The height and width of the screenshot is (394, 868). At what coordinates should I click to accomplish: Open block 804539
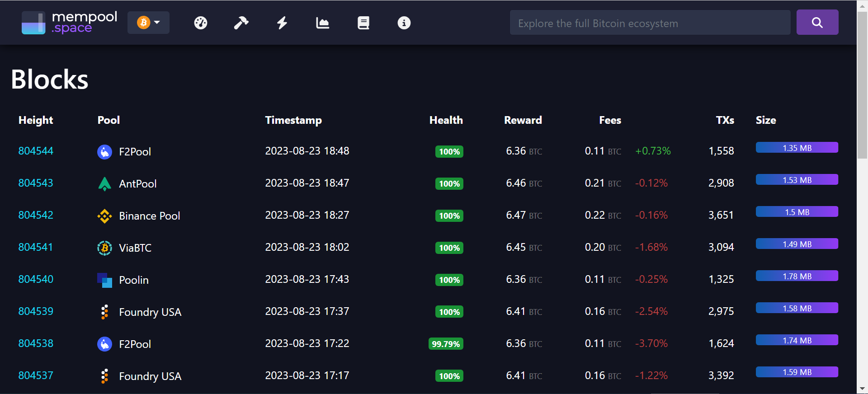36,311
